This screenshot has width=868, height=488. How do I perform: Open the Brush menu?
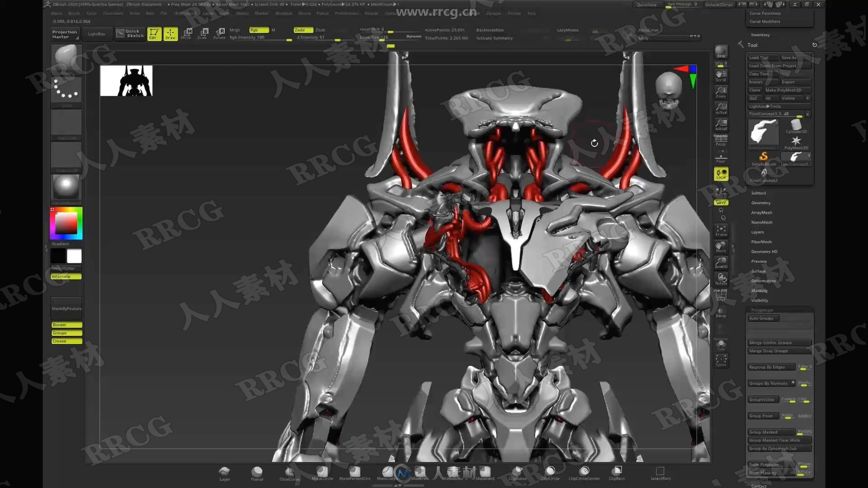(x=74, y=13)
